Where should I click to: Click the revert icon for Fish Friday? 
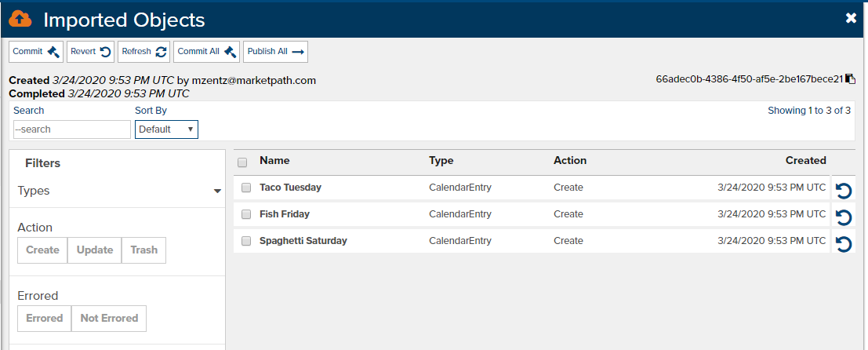[x=844, y=217]
